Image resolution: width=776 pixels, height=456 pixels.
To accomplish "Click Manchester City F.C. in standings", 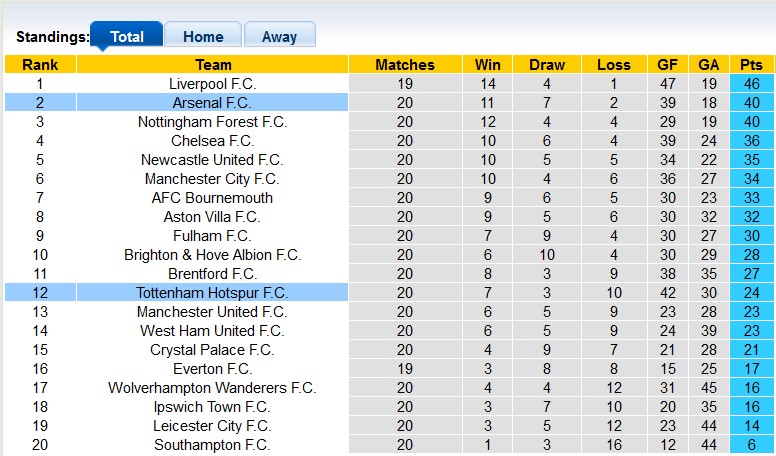I will click(212, 179).
